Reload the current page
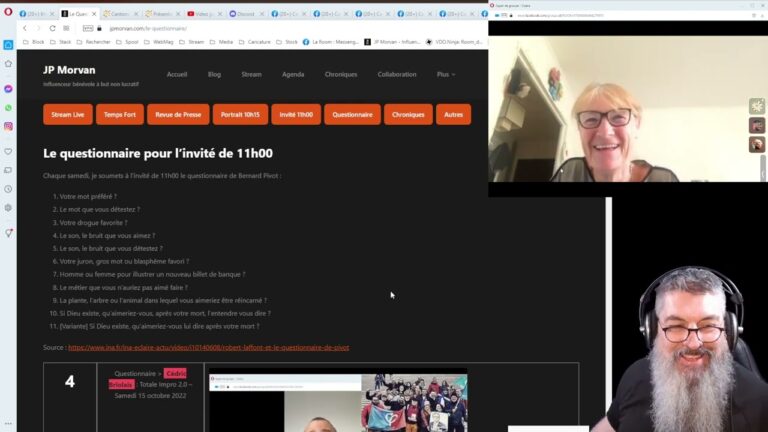Image resolution: width=768 pixels, height=432 pixels. [x=52, y=28]
